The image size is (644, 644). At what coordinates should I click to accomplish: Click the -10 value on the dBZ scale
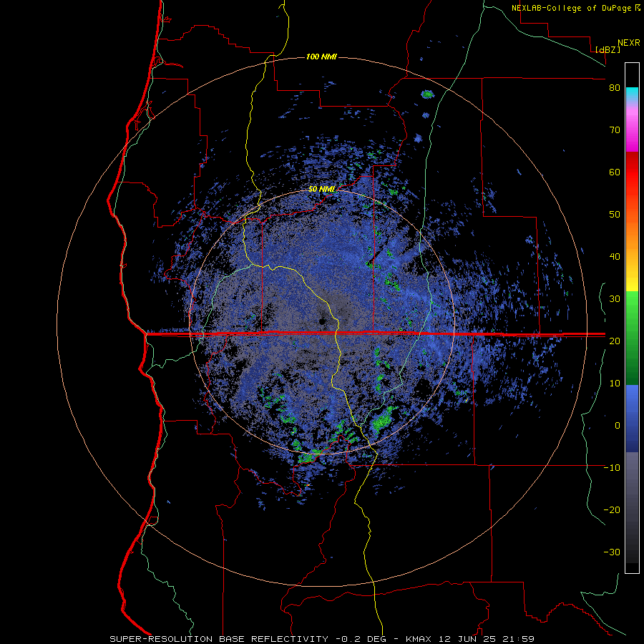612,468
